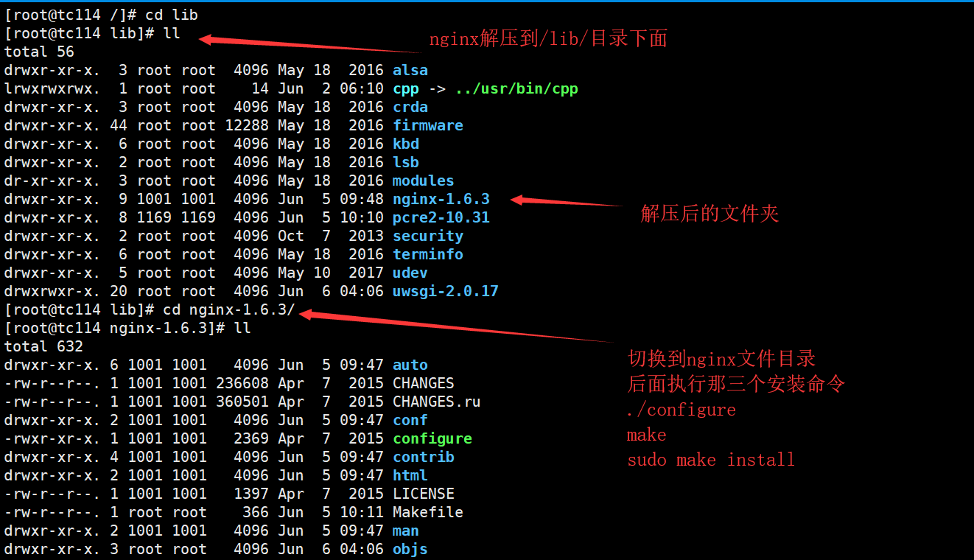
Task: Click the firmware directory entry
Action: pyautogui.click(x=428, y=125)
